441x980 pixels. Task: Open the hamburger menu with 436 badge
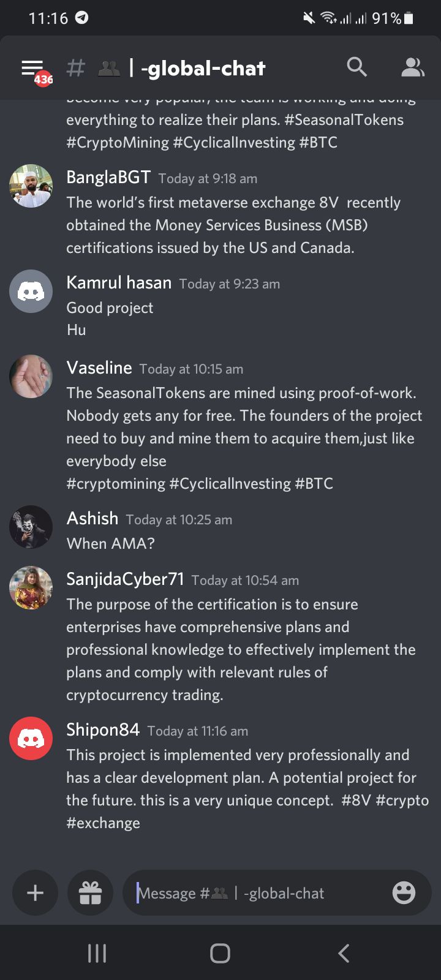pos(33,69)
